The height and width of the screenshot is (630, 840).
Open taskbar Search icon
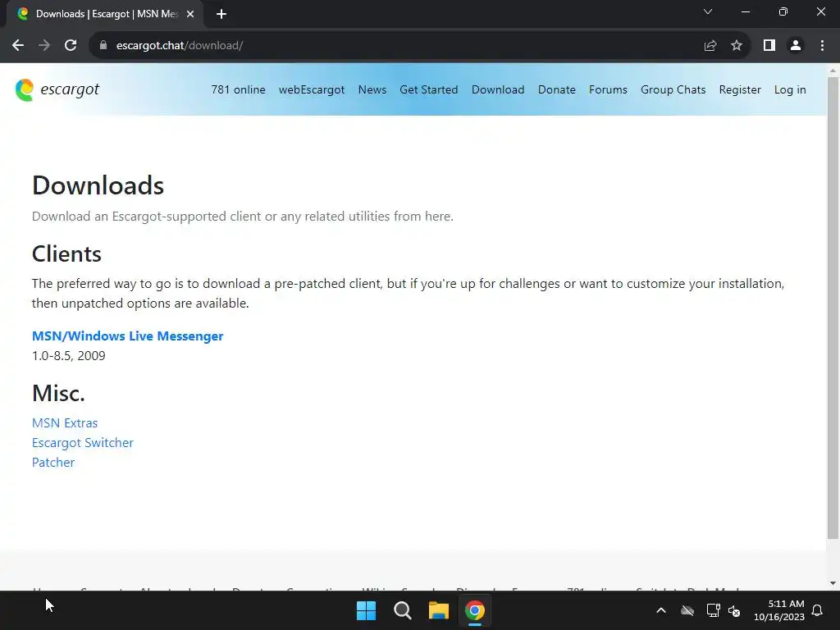click(402, 610)
